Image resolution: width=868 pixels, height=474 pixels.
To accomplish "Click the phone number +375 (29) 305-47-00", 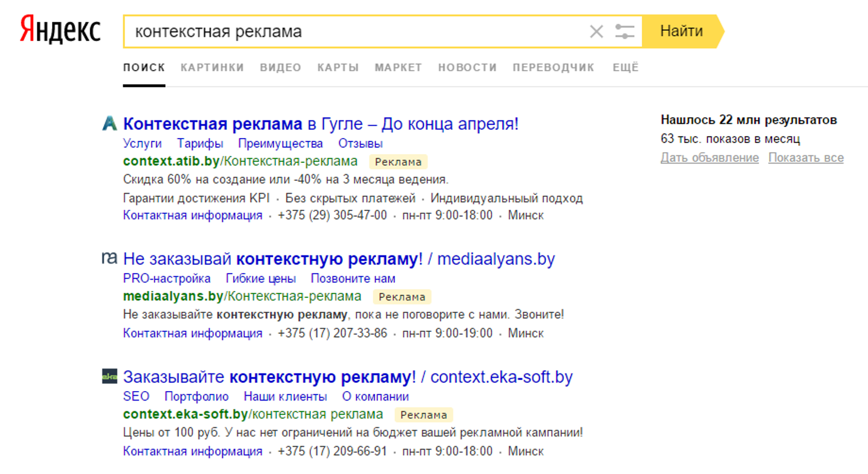I will click(332, 215).
